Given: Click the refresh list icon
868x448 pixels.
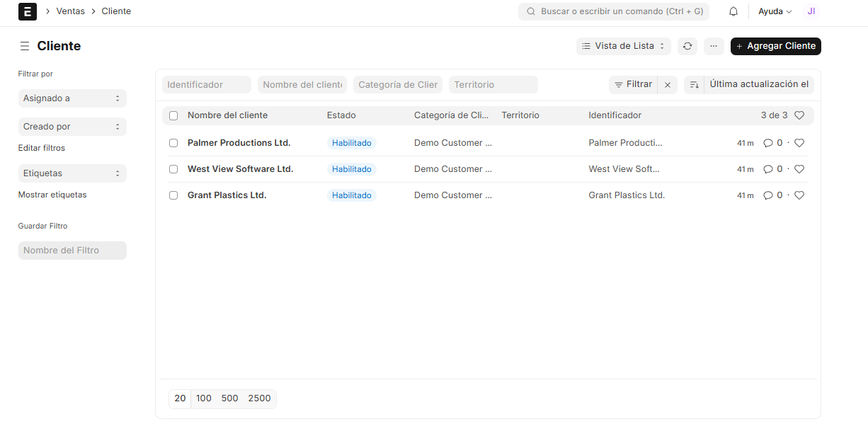Looking at the screenshot, I should (x=687, y=46).
